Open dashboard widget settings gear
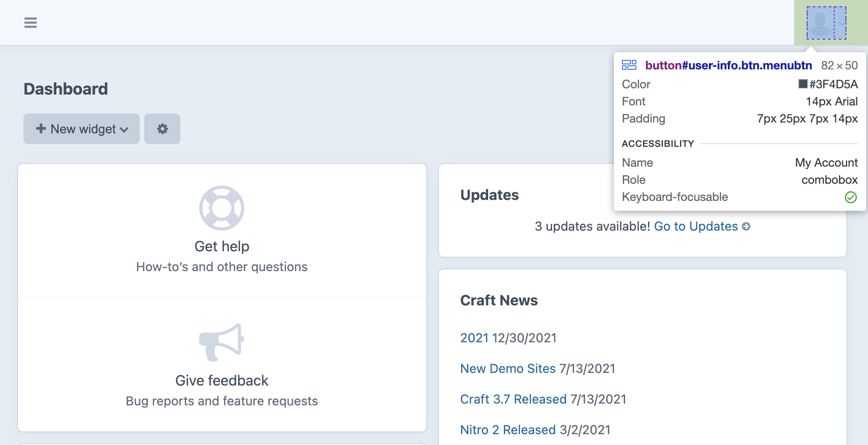Screen dimensions: 868x445 tap(162, 129)
